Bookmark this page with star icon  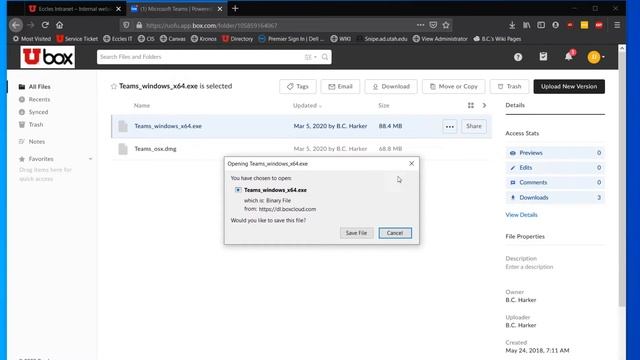click(446, 25)
